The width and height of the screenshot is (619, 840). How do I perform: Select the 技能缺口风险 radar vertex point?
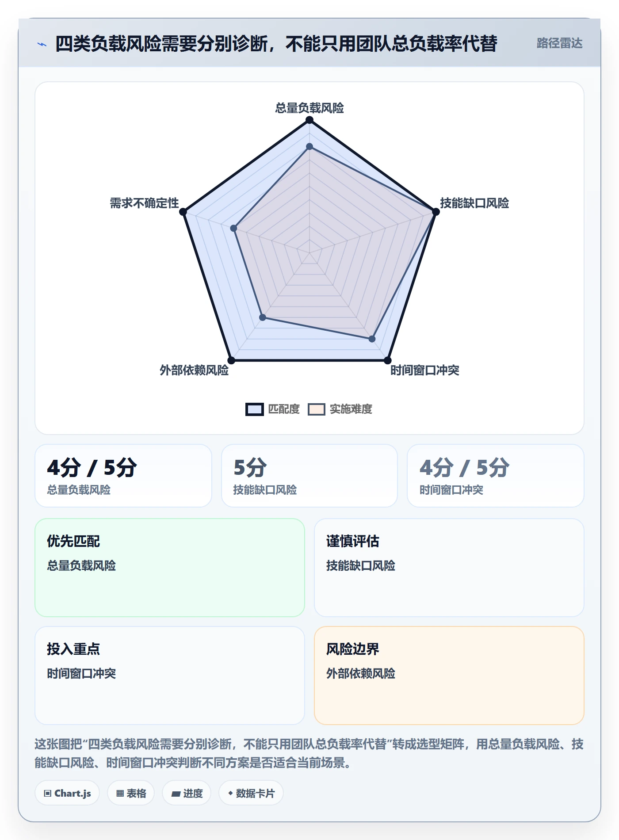(x=436, y=212)
